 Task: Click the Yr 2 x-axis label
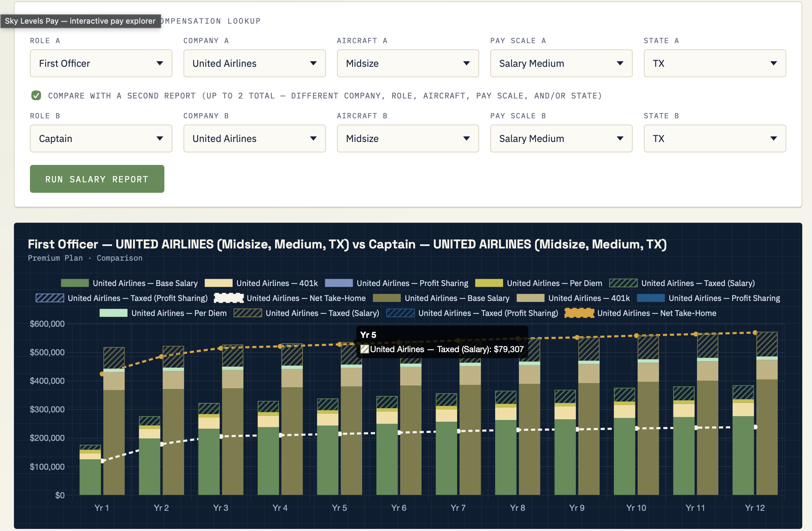tap(161, 508)
